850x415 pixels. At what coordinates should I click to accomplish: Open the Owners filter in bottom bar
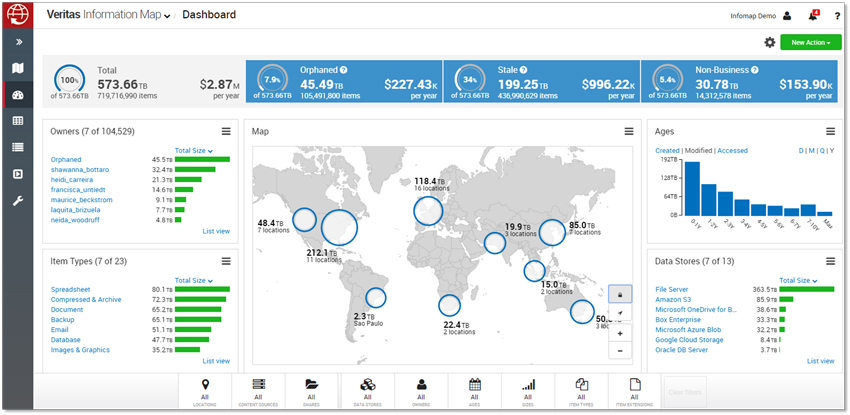click(421, 392)
